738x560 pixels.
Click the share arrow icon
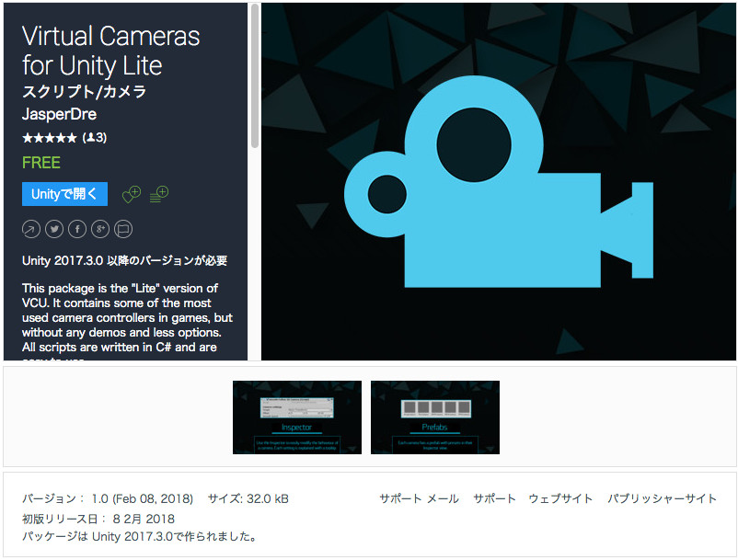31,230
